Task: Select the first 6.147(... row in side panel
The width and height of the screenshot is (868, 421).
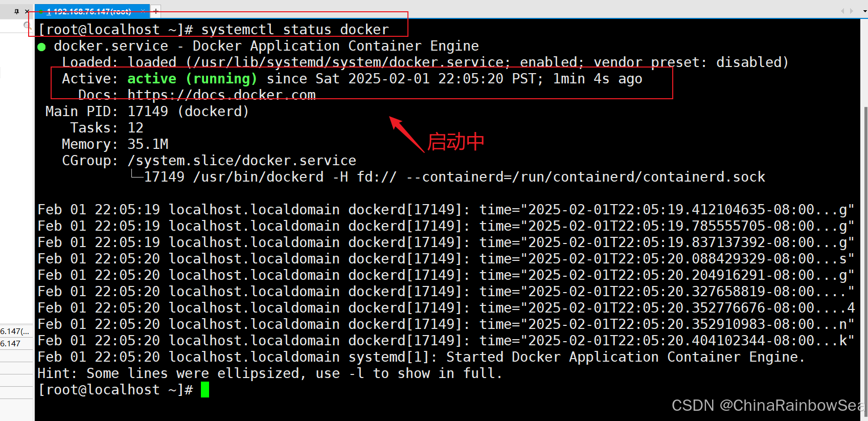Action: pyautogui.click(x=15, y=331)
